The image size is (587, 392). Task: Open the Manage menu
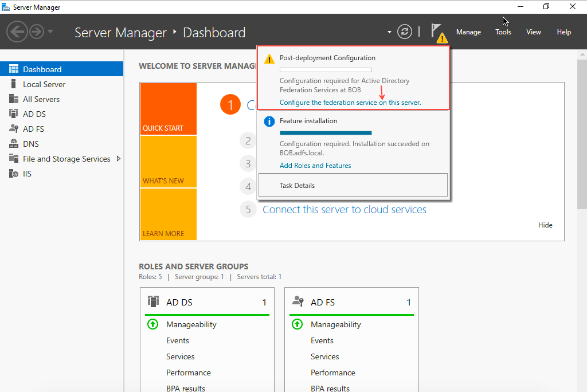(x=468, y=32)
